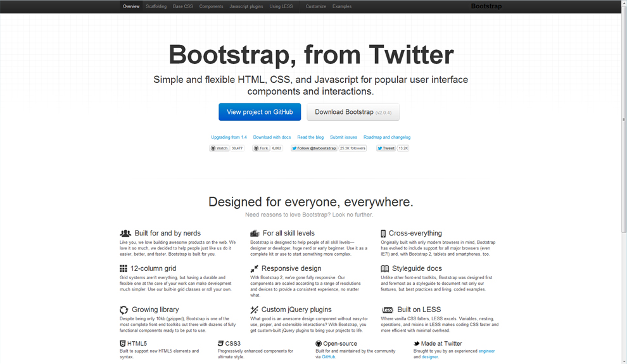This screenshot has height=364, width=627.
Task: Click the Made at Twitter heading text
Action: (x=441, y=344)
